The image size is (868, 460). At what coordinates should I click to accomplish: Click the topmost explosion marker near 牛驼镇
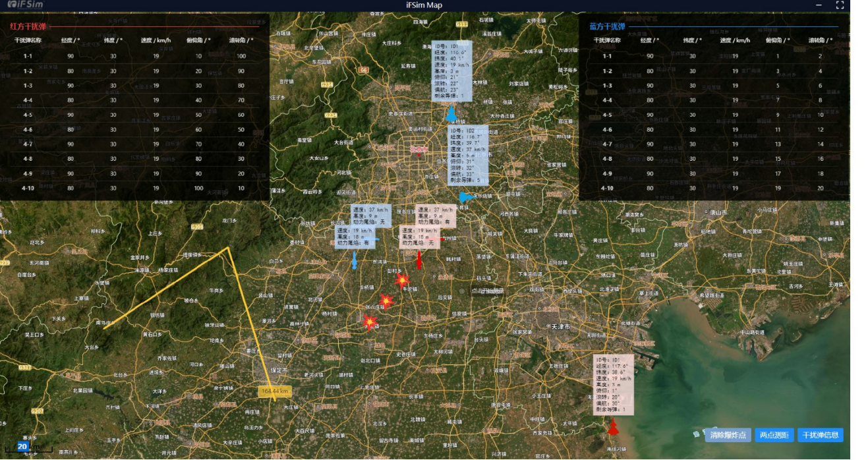coord(402,281)
